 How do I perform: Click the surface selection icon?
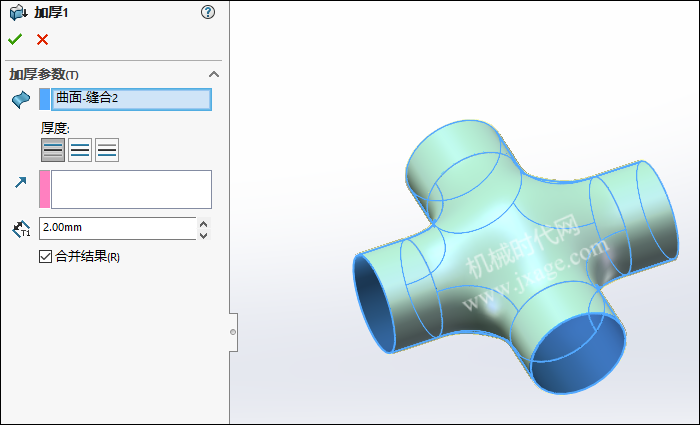pos(21,99)
